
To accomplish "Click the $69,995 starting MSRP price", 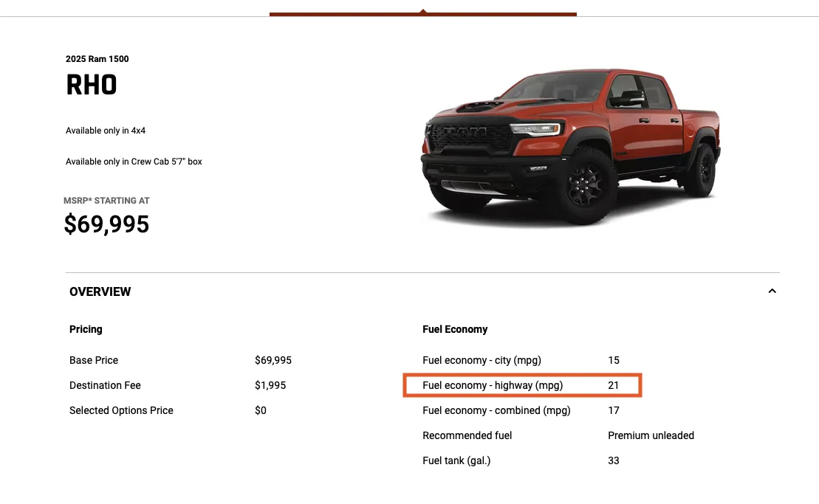I will tap(106, 224).
